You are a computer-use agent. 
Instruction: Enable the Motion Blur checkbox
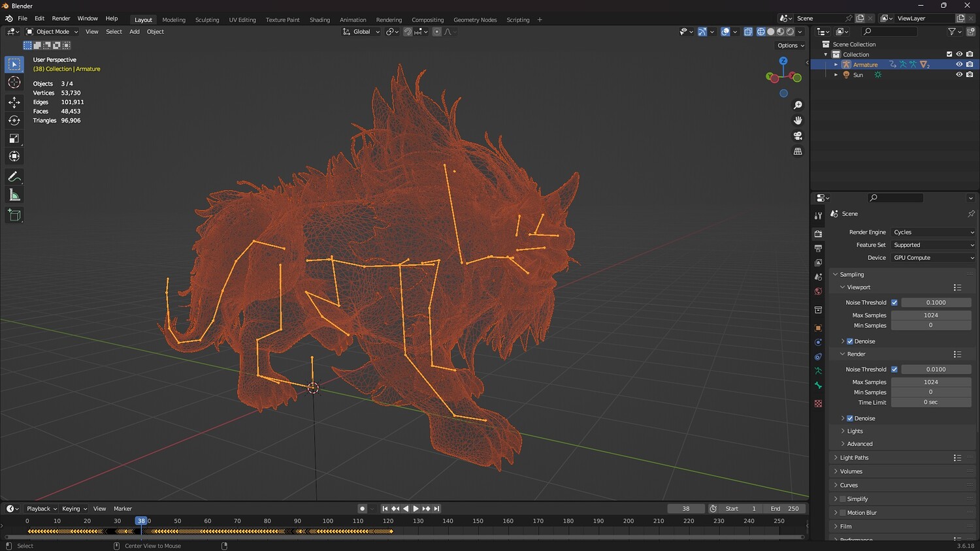(843, 512)
